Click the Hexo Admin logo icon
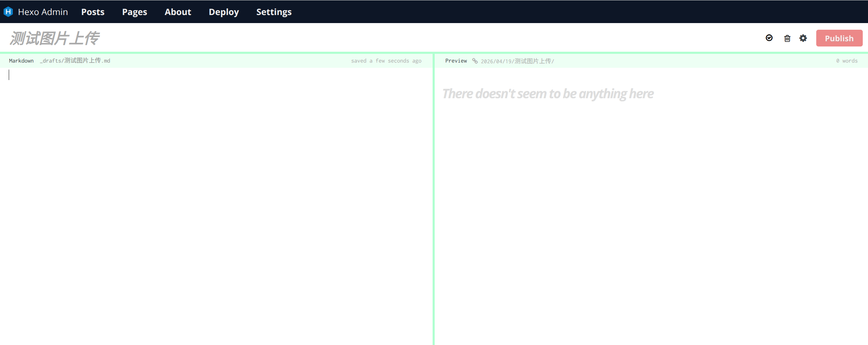This screenshot has width=868, height=345. tap(8, 12)
